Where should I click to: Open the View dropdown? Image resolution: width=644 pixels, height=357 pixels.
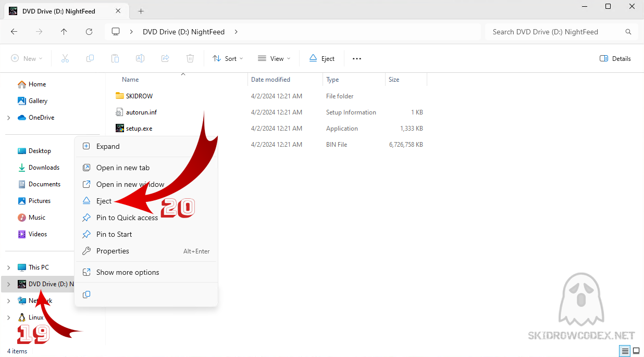click(x=274, y=59)
